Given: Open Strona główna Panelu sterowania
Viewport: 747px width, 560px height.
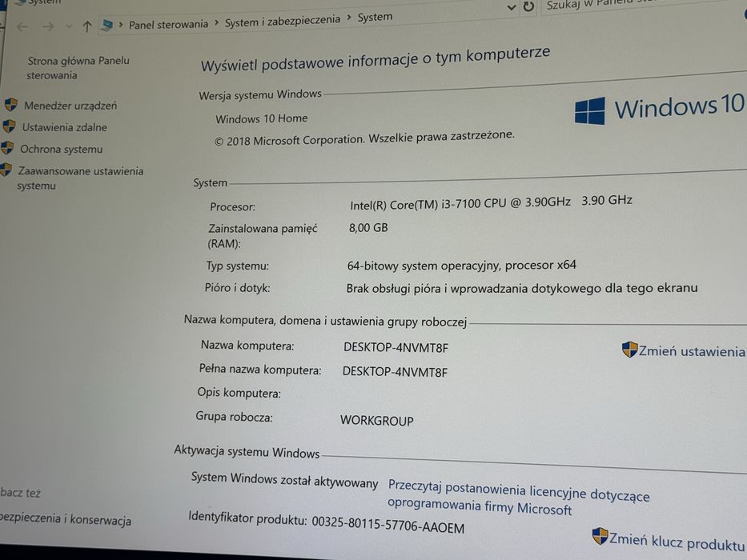Looking at the screenshot, I should coord(78,68).
